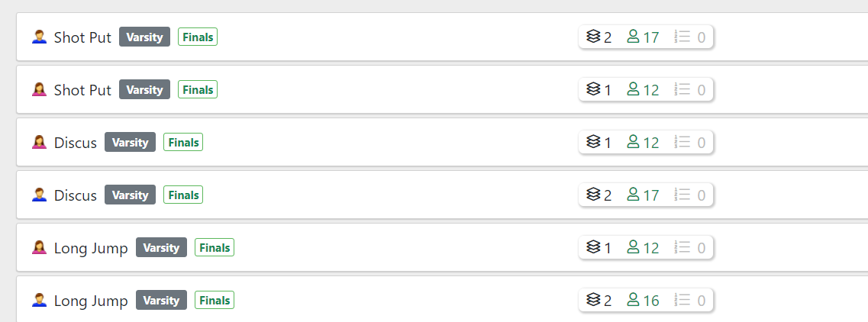Image resolution: width=868 pixels, height=322 pixels.
Task: Click the boys Long Jump male athlete icon
Action: point(39,300)
